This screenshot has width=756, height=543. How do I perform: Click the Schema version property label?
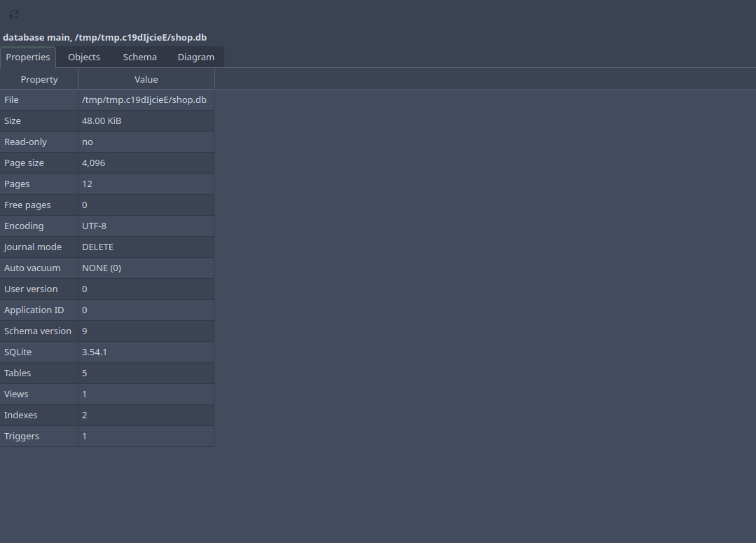pos(39,331)
